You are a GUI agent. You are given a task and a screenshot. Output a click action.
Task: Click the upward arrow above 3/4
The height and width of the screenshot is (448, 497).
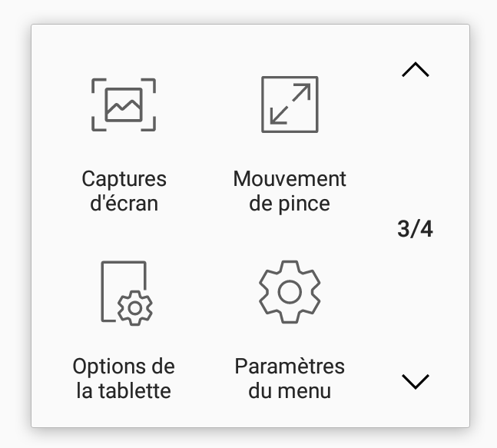click(416, 69)
